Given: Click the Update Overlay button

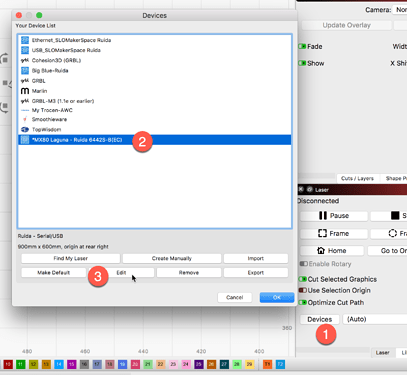Looking at the screenshot, I should coord(347,25).
